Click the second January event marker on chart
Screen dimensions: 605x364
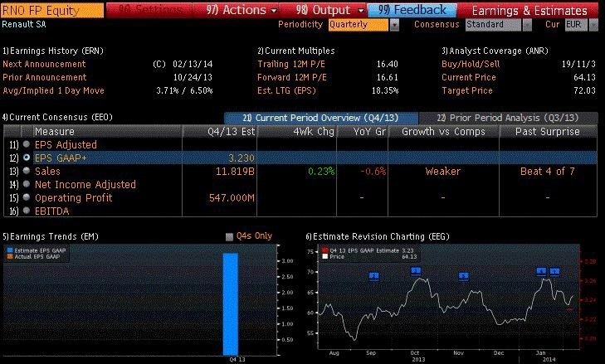pyautogui.click(x=554, y=272)
